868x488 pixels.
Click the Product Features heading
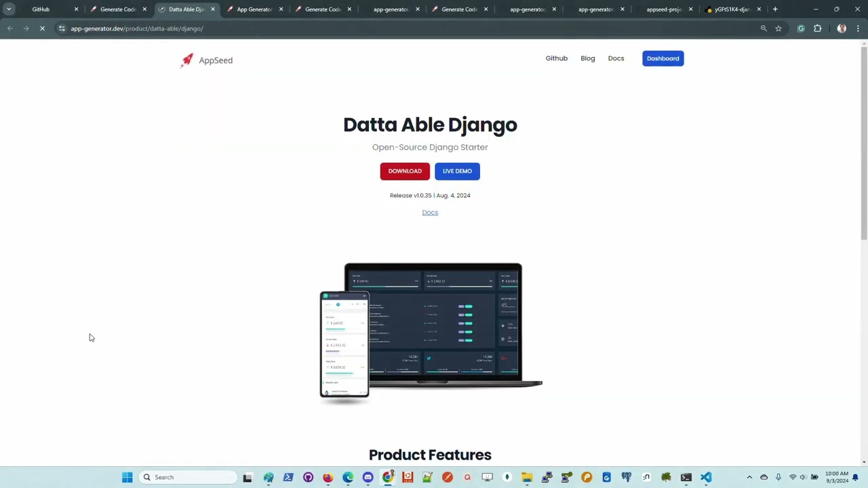point(430,455)
